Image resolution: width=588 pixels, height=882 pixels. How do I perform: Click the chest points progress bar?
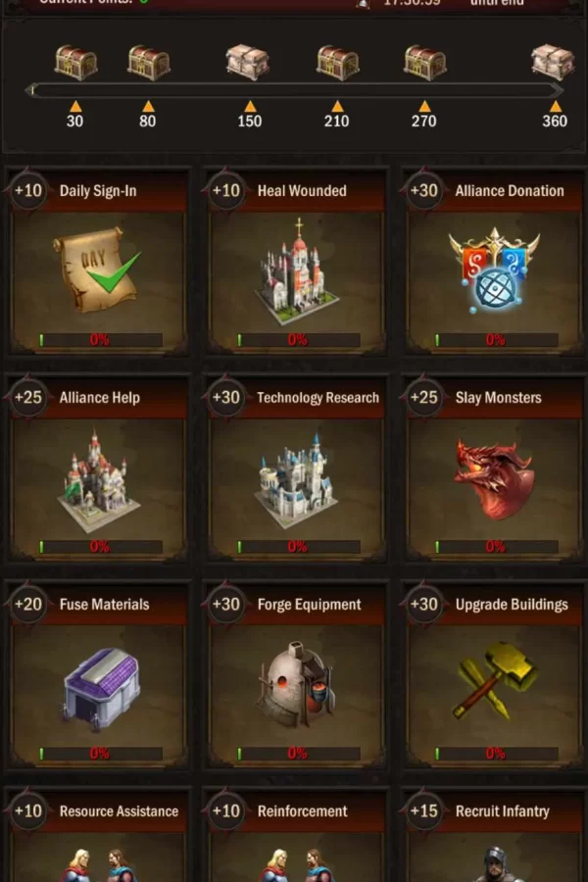294,90
